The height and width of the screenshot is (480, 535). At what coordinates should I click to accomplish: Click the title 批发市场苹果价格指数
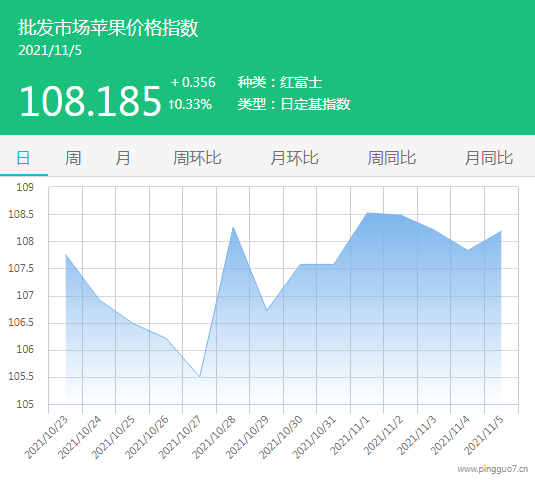pyautogui.click(x=108, y=28)
